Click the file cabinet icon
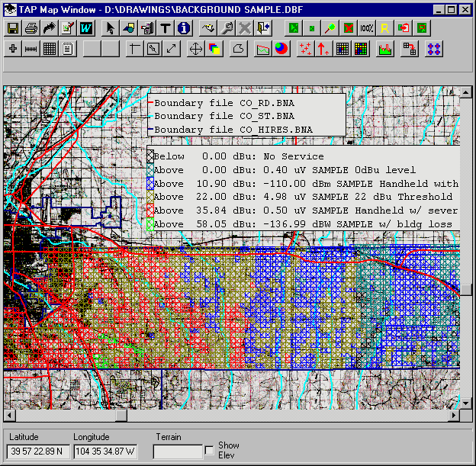The image size is (476, 466). (x=147, y=28)
